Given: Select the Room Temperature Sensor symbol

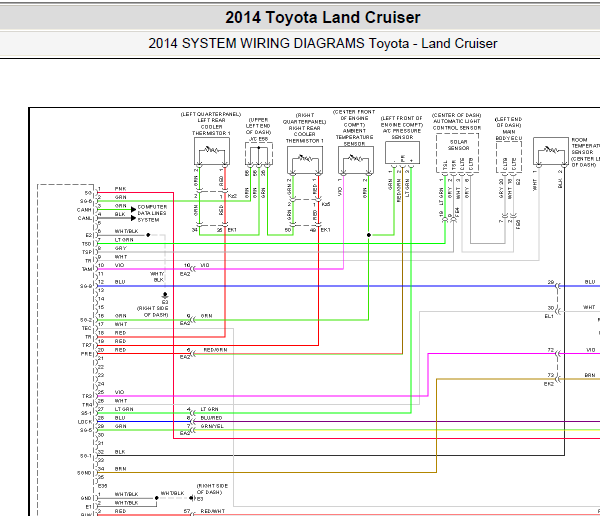Looking at the screenshot, I should [551, 151].
